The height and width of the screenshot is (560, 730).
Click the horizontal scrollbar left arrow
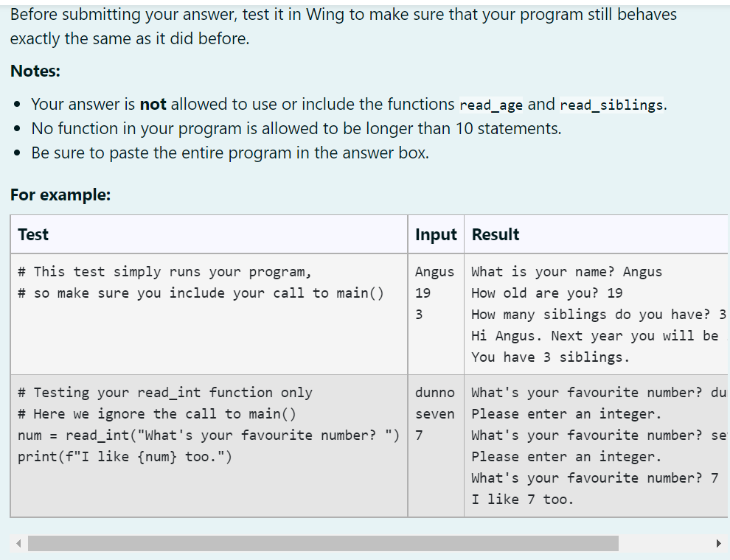pyautogui.click(x=18, y=543)
